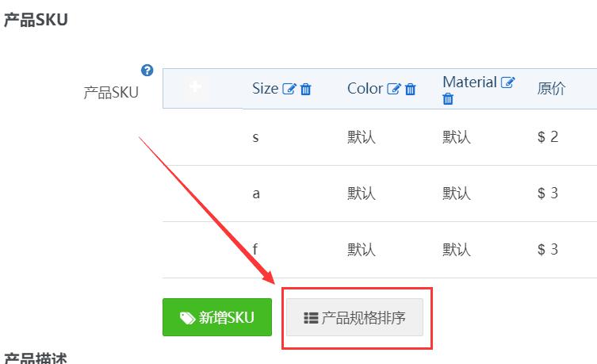Click the $ 3 price in row f

point(548,249)
